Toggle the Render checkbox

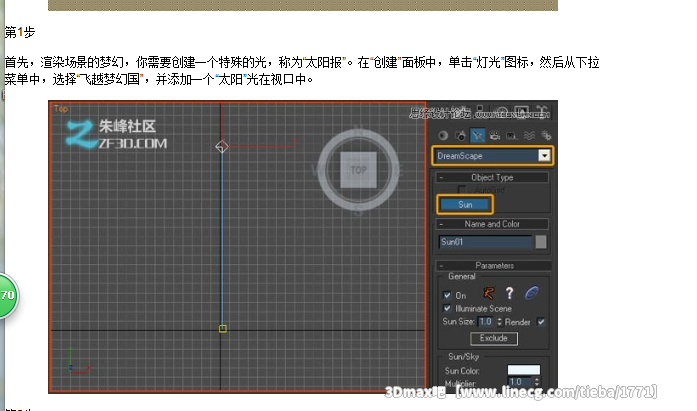541,322
